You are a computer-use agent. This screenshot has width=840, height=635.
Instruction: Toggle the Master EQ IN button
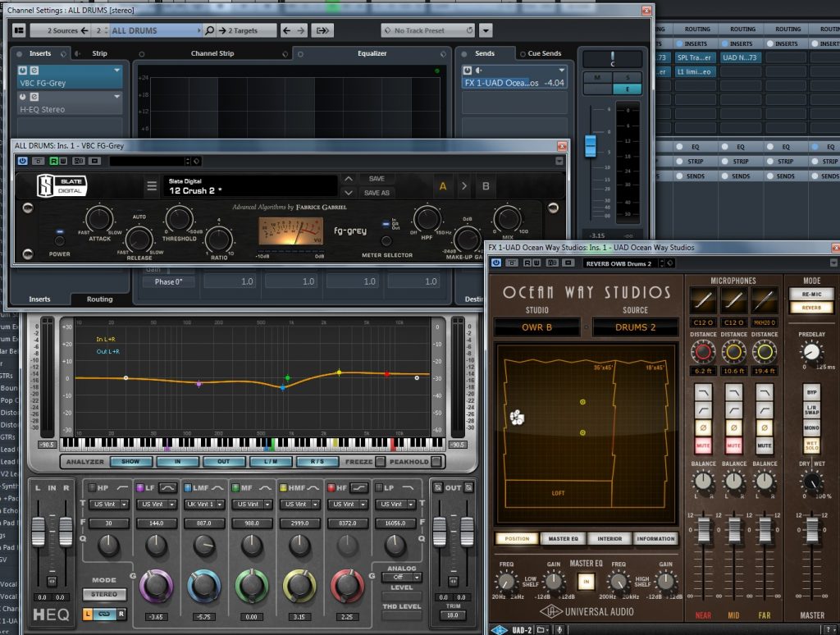pos(585,582)
